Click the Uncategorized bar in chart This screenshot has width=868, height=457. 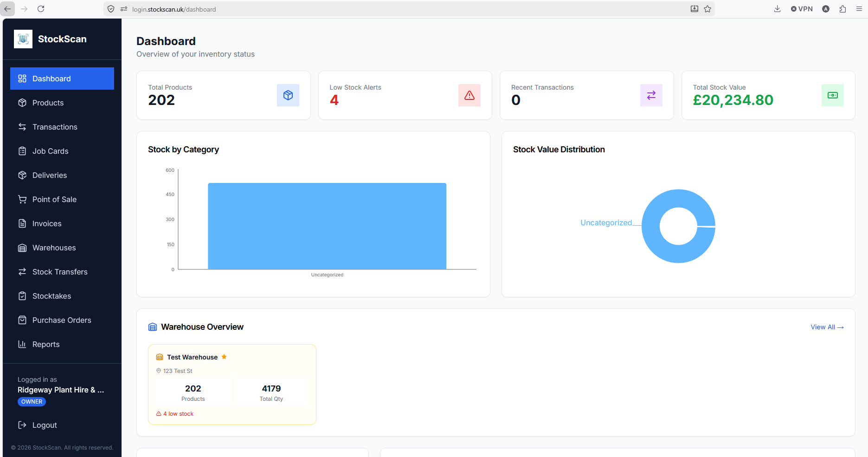(327, 226)
